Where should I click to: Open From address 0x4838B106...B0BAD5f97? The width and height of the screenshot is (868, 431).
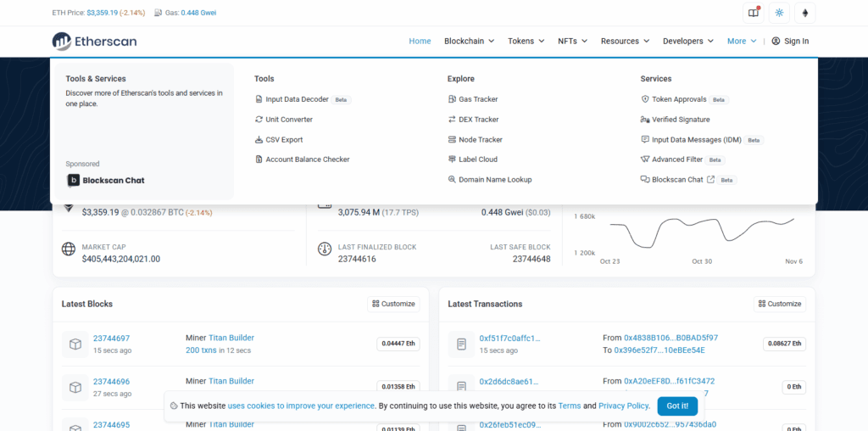click(671, 338)
